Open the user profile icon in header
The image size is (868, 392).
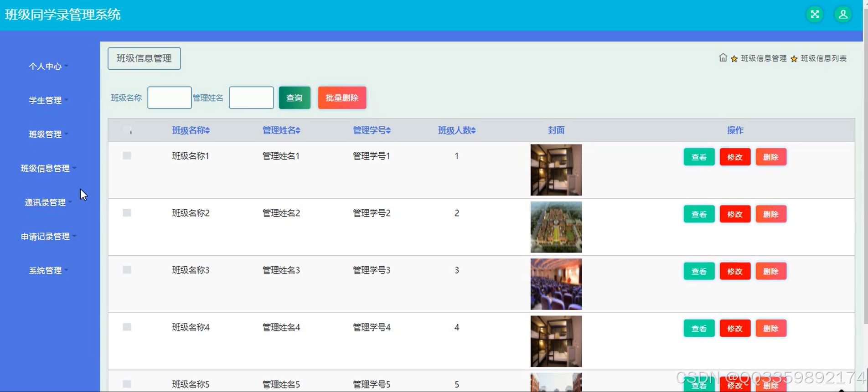point(843,15)
